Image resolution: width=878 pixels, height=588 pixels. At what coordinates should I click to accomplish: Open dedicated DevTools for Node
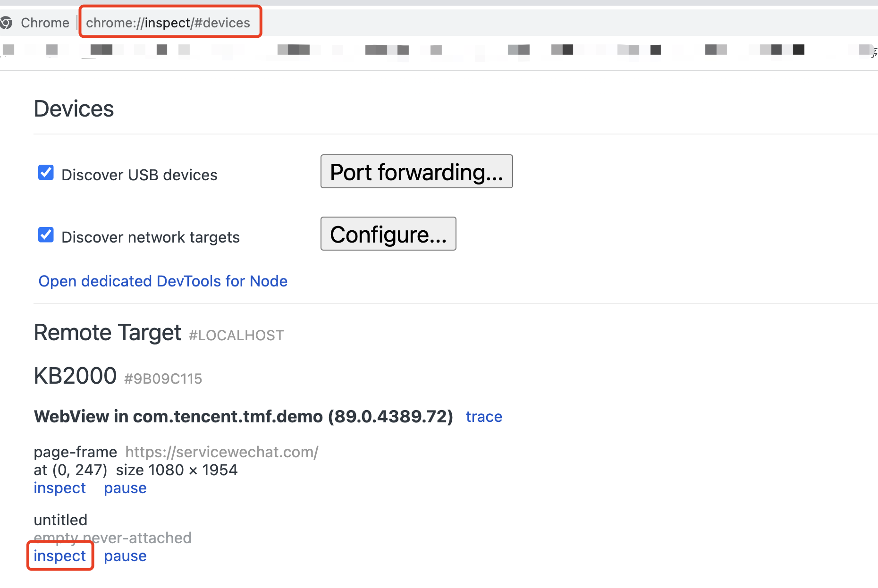[x=163, y=281]
